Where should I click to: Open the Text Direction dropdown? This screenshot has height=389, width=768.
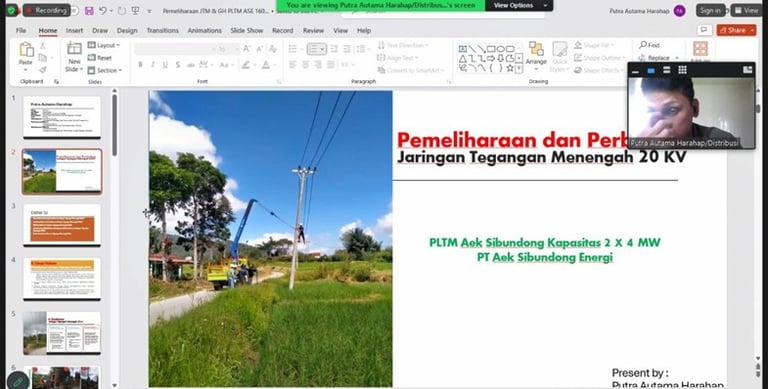403,45
